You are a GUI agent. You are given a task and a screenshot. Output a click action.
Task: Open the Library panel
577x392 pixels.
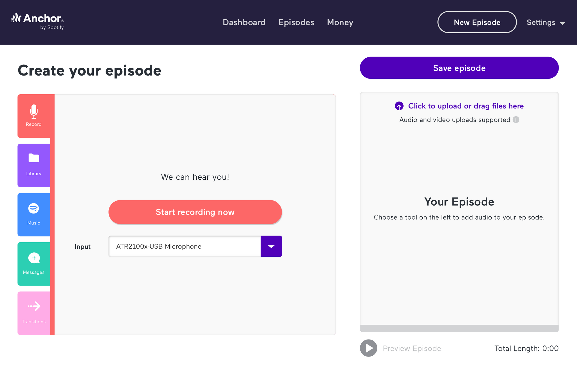coord(34,165)
